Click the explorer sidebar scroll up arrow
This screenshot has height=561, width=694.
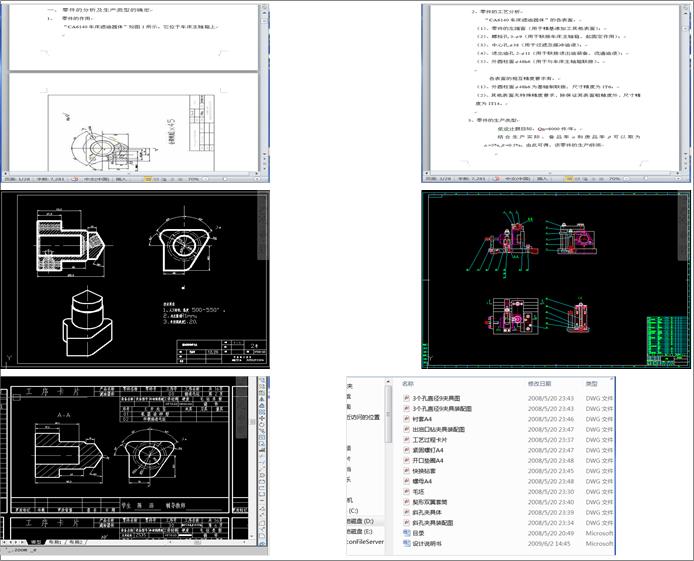(x=388, y=381)
